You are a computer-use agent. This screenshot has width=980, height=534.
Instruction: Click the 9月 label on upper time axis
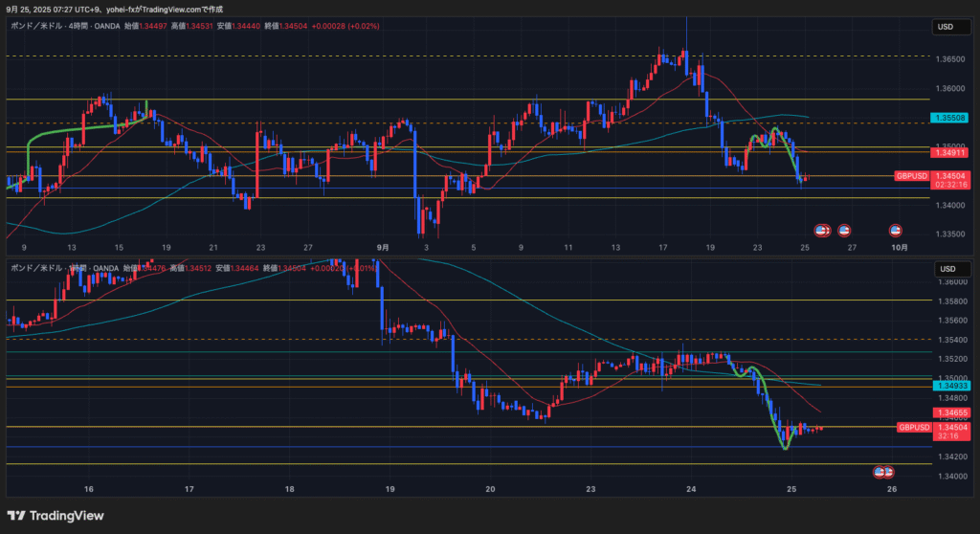coord(383,247)
